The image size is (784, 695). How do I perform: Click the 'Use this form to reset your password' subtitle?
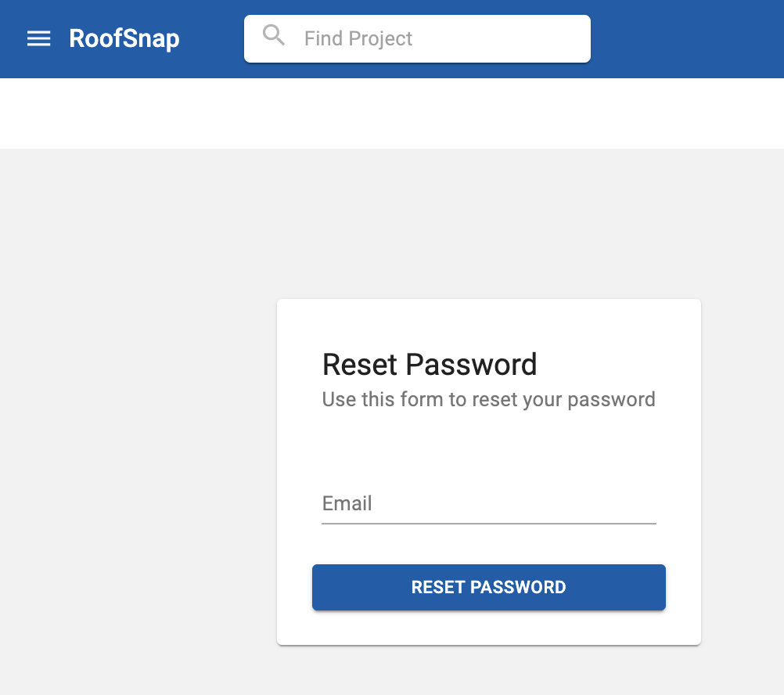[488, 399]
